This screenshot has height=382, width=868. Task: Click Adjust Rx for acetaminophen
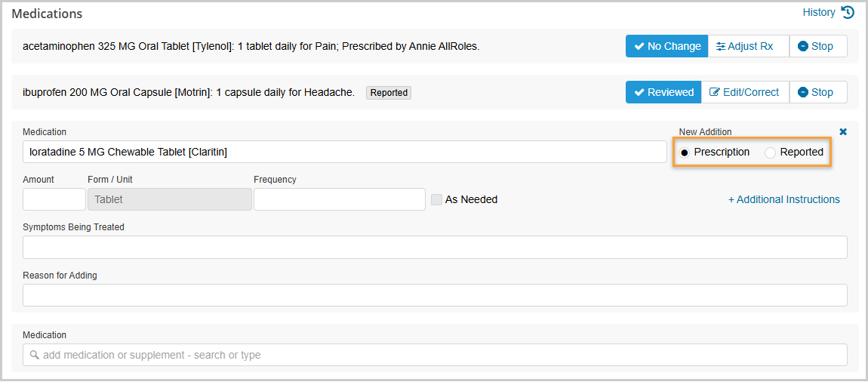(x=748, y=46)
